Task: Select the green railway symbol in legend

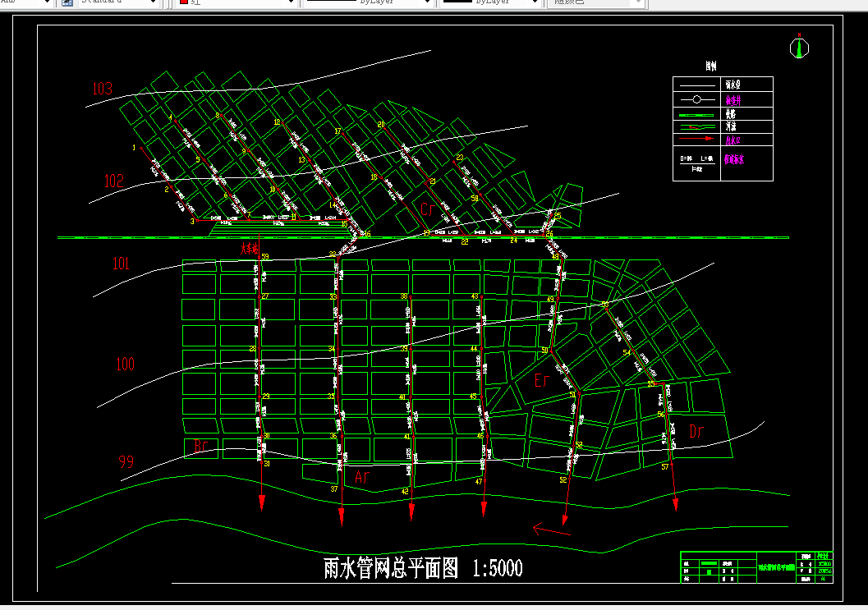Action: pos(697,115)
